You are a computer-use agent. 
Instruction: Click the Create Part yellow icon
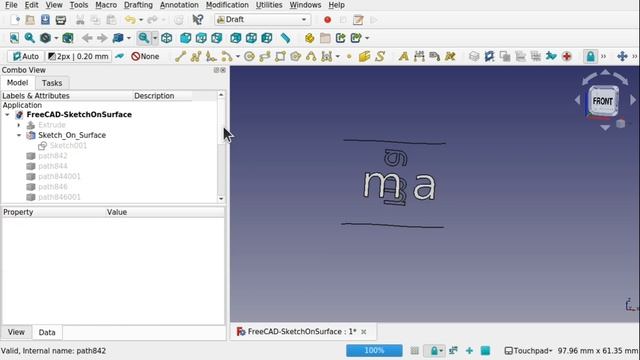pyautogui.click(x=309, y=38)
